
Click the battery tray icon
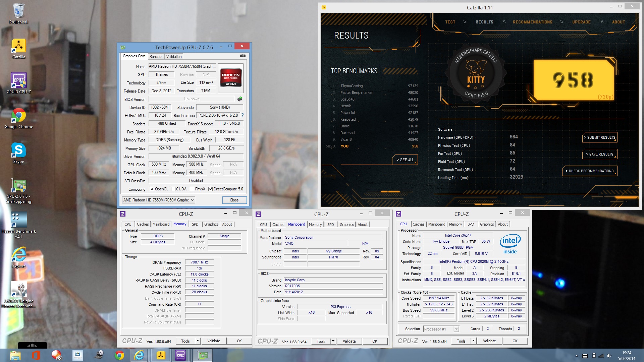594,356
